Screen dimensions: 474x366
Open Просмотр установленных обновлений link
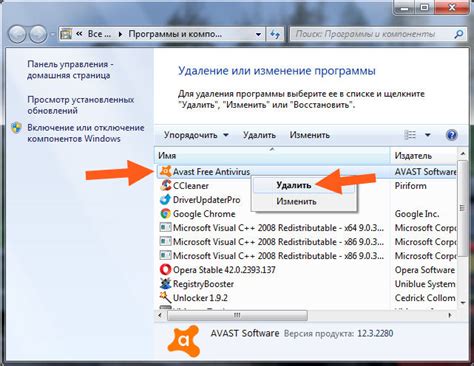point(81,105)
